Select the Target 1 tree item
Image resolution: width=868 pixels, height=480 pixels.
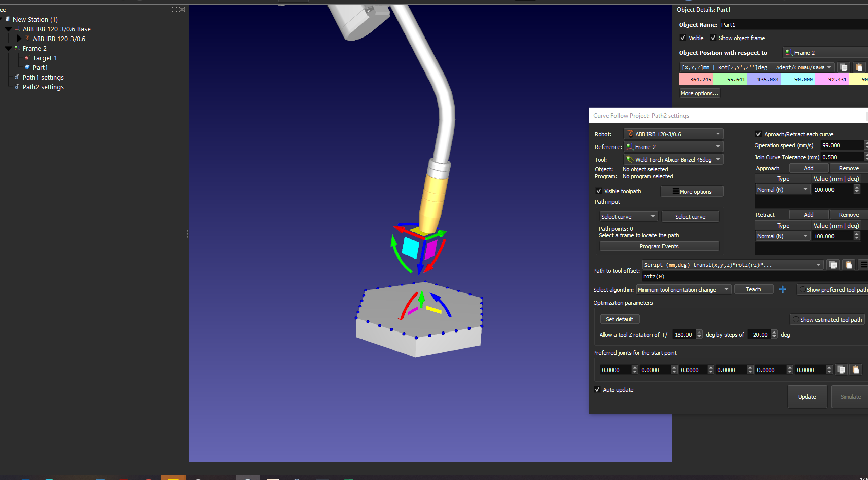(x=45, y=58)
